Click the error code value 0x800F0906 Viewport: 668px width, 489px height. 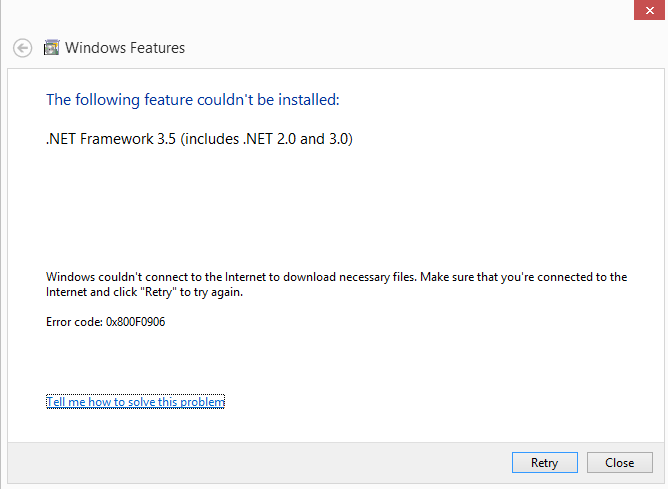point(135,322)
